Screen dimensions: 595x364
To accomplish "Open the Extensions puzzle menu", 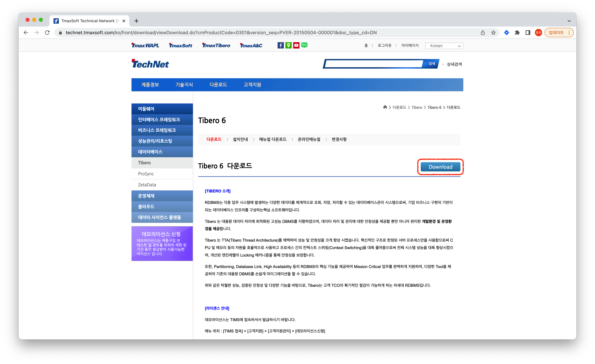I will (x=517, y=33).
